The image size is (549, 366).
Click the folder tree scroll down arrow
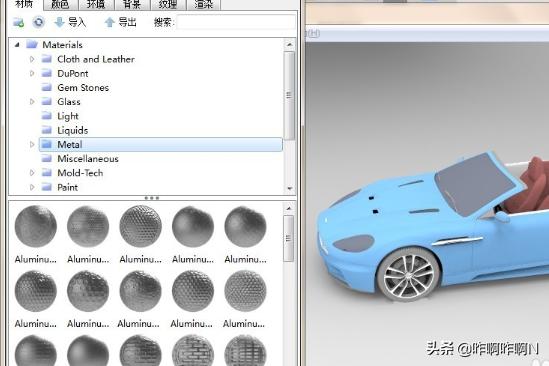(x=290, y=188)
